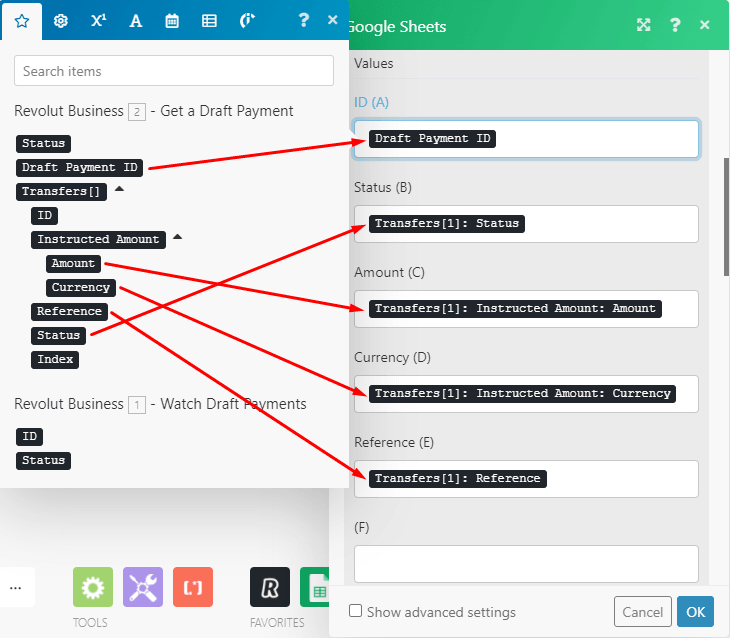Image resolution: width=730 pixels, height=638 pixels.
Task: Collapse the Transfers[] array
Action: click(x=119, y=189)
